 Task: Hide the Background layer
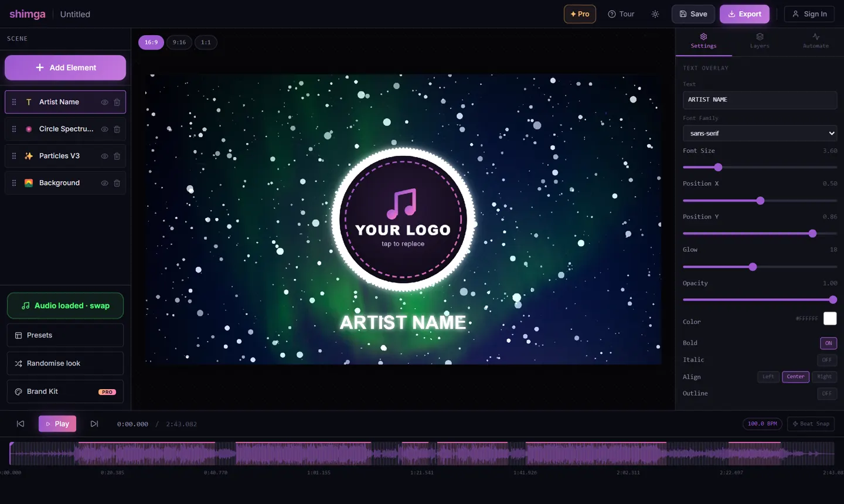(104, 183)
